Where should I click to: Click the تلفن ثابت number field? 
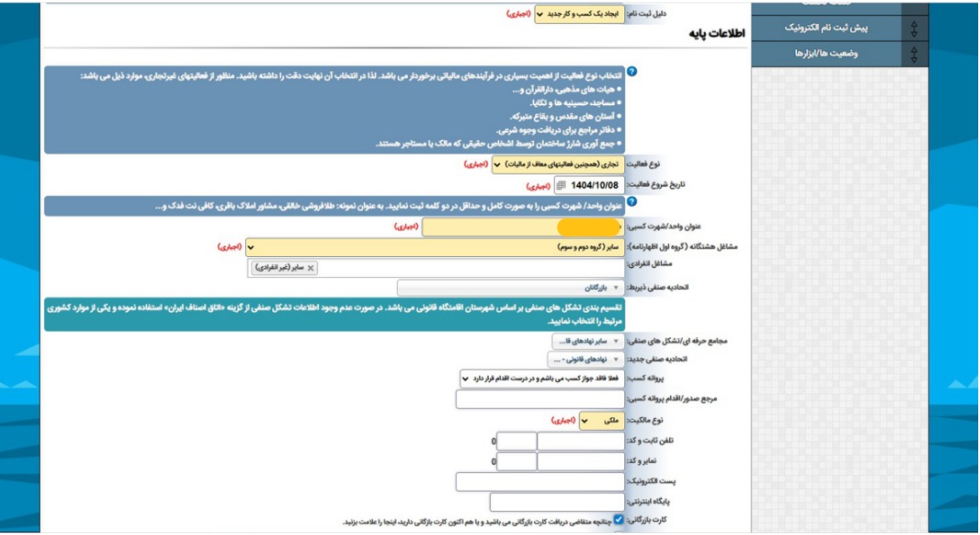coord(581,441)
